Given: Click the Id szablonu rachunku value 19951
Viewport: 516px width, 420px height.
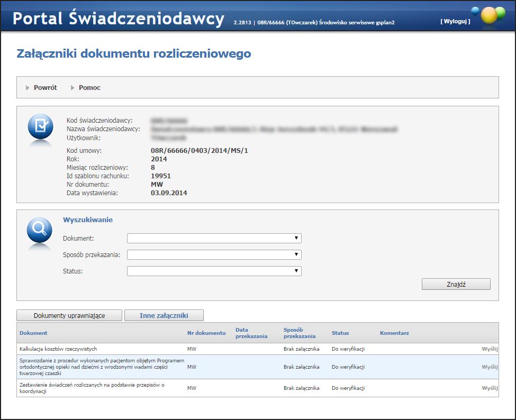Looking at the screenshot, I should click(x=161, y=176).
